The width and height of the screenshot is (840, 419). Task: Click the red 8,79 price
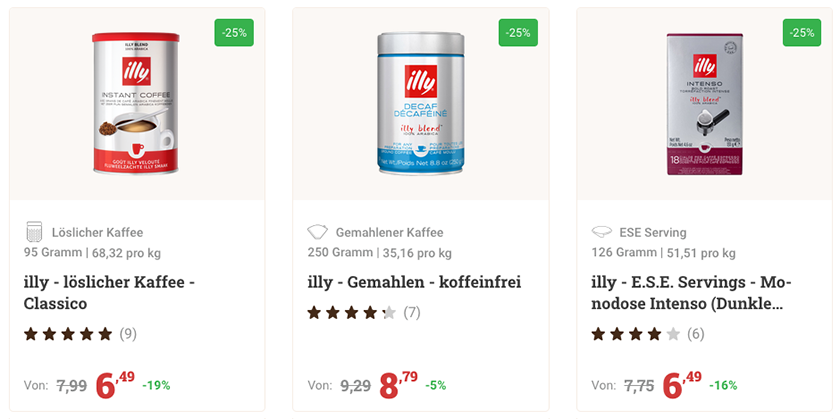(x=398, y=384)
